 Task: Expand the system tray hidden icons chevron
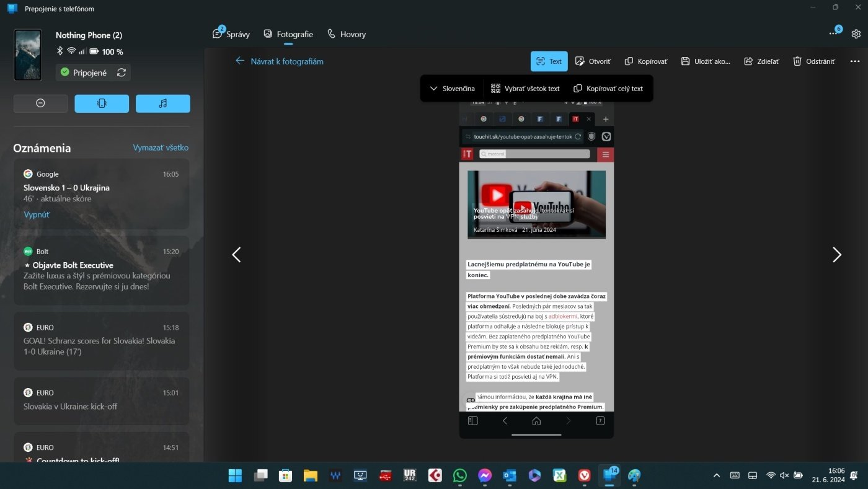coord(717,475)
